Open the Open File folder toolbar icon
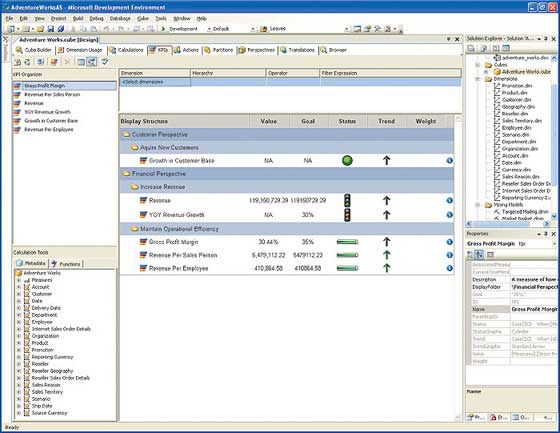The height and width of the screenshot is (433, 560). (40, 29)
